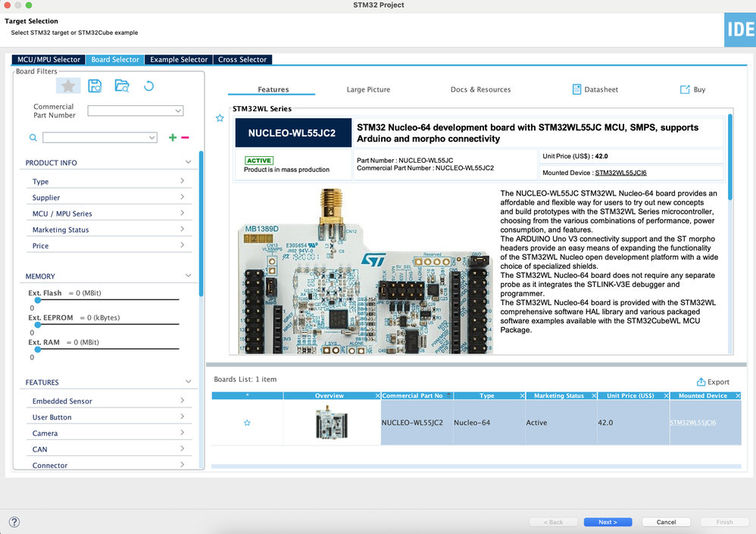
Task: Show the Features tab
Action: pyautogui.click(x=273, y=89)
